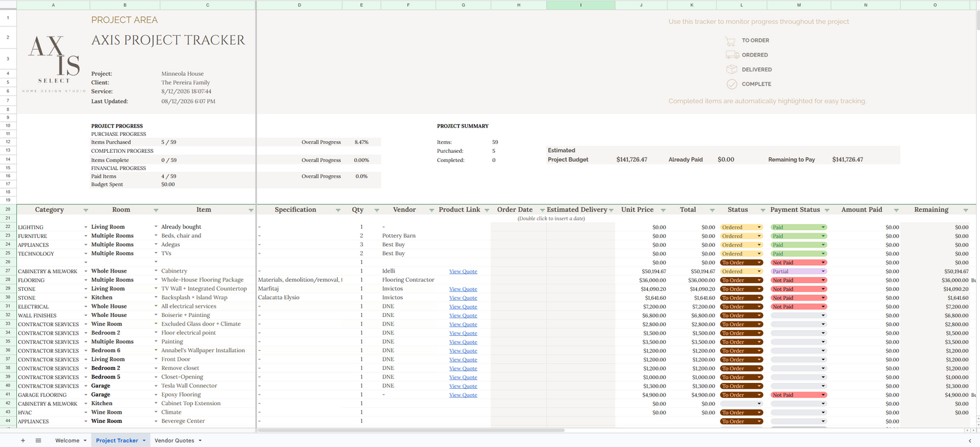Click the Last Updated timestamp cell
980x447 pixels.
[x=188, y=101]
